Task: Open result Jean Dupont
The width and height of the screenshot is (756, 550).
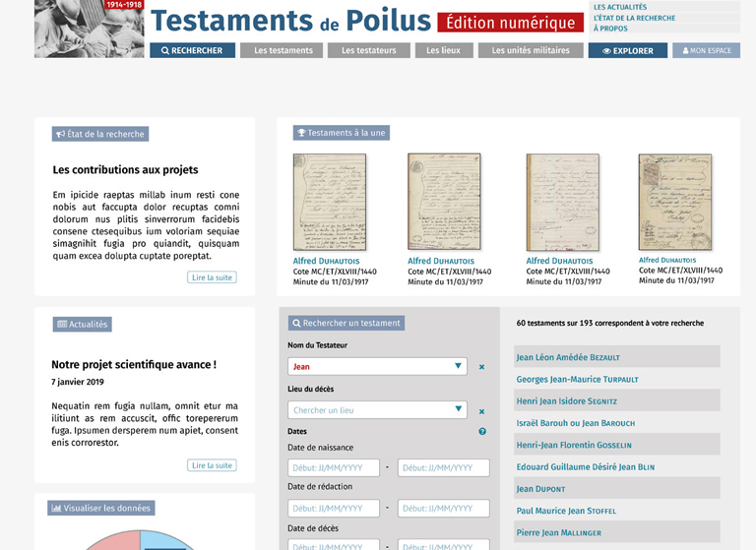Action: [x=616, y=488]
